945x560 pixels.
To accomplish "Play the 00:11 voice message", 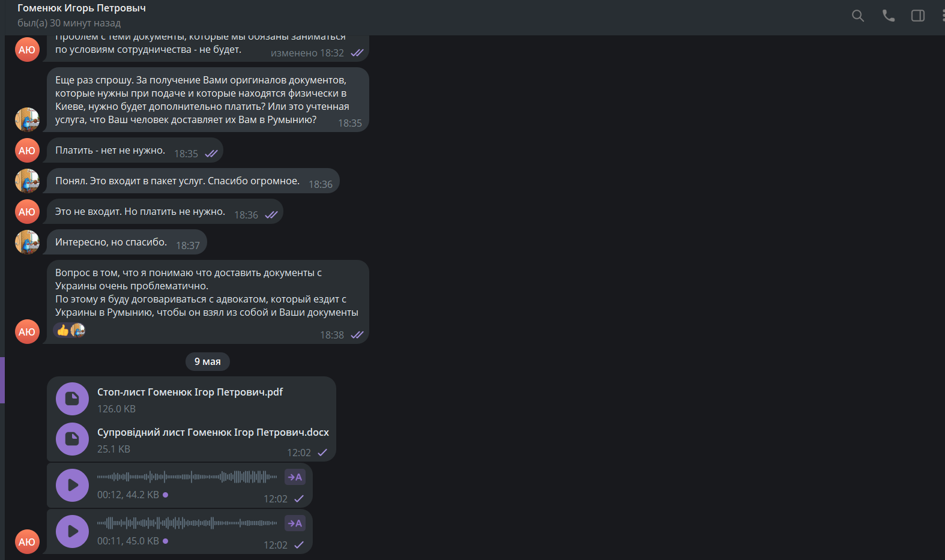I will (72, 531).
